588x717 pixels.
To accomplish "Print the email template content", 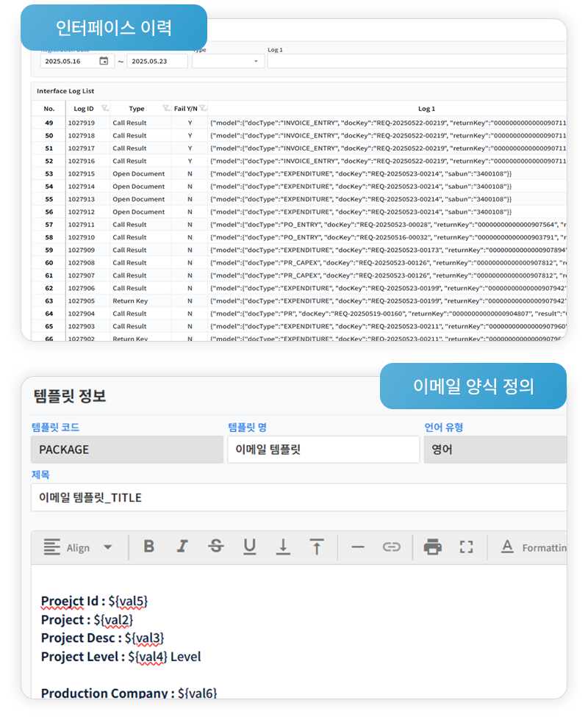I will click(x=433, y=547).
